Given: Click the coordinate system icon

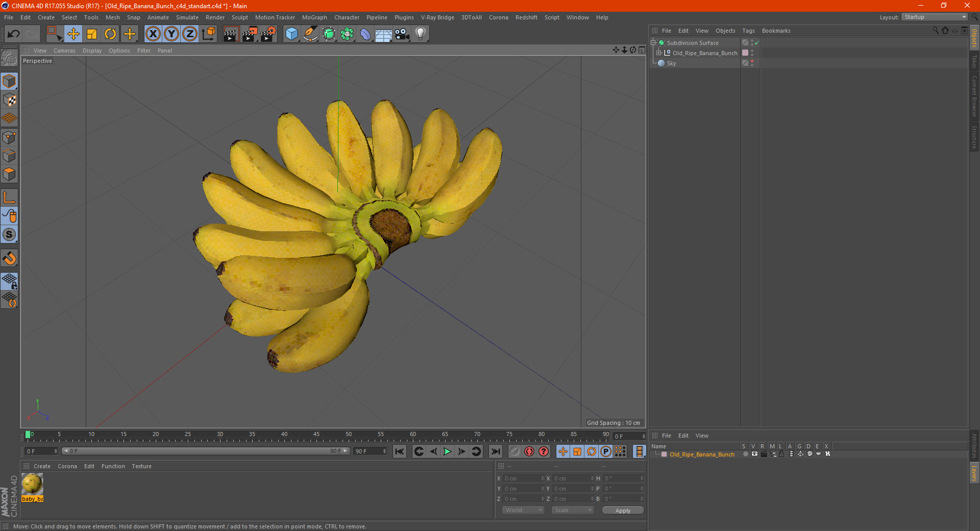Looking at the screenshot, I should (x=208, y=34).
